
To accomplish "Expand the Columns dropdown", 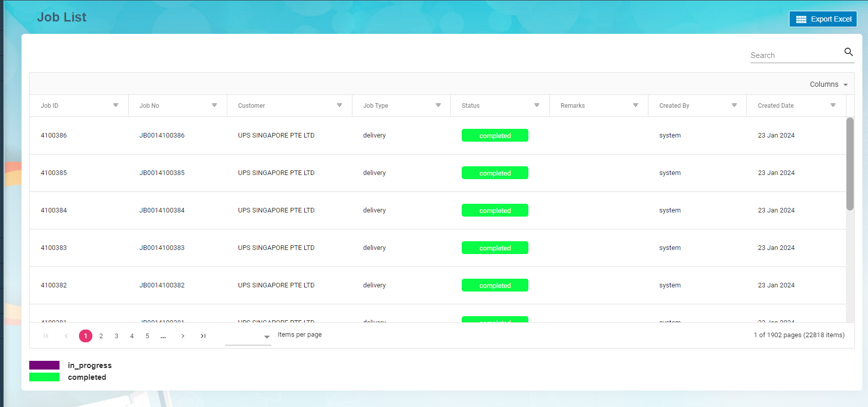I will [828, 84].
